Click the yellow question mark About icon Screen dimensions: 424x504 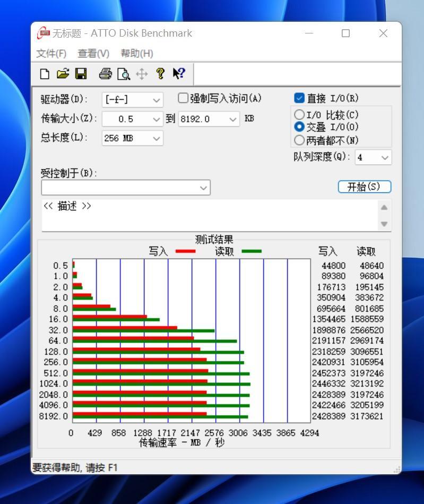160,74
